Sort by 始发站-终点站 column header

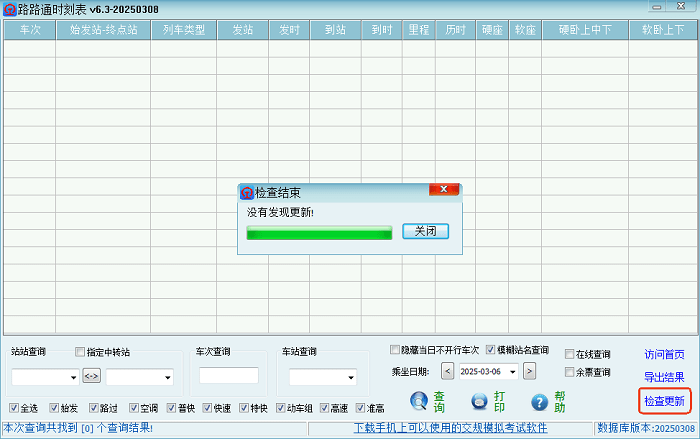click(104, 30)
